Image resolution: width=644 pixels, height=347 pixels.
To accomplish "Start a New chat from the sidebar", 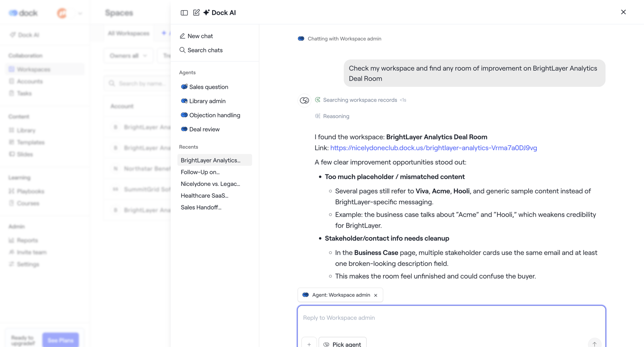I will point(196,36).
